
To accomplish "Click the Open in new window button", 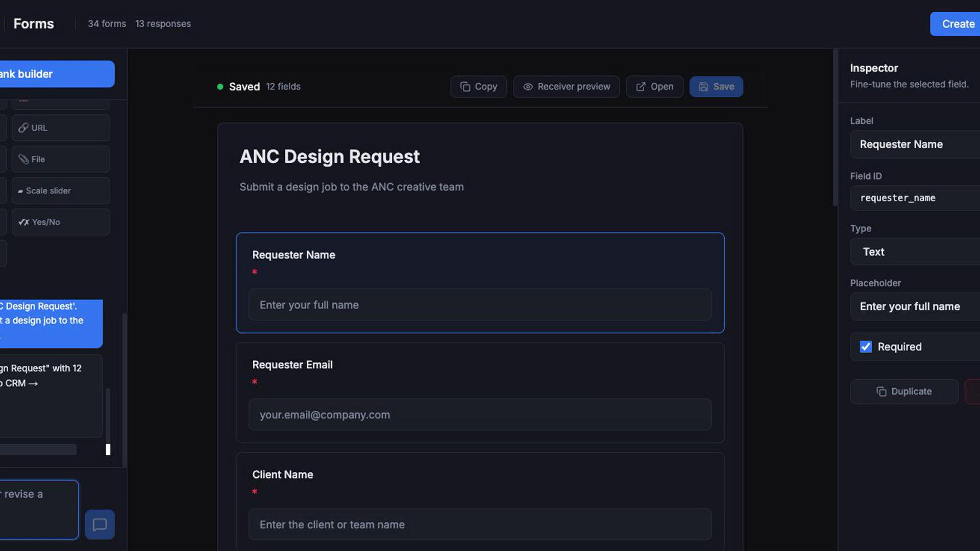I will [654, 87].
